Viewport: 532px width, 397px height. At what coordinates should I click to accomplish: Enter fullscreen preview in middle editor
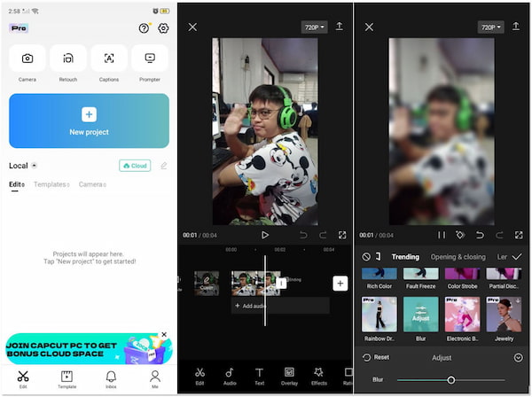tap(342, 235)
